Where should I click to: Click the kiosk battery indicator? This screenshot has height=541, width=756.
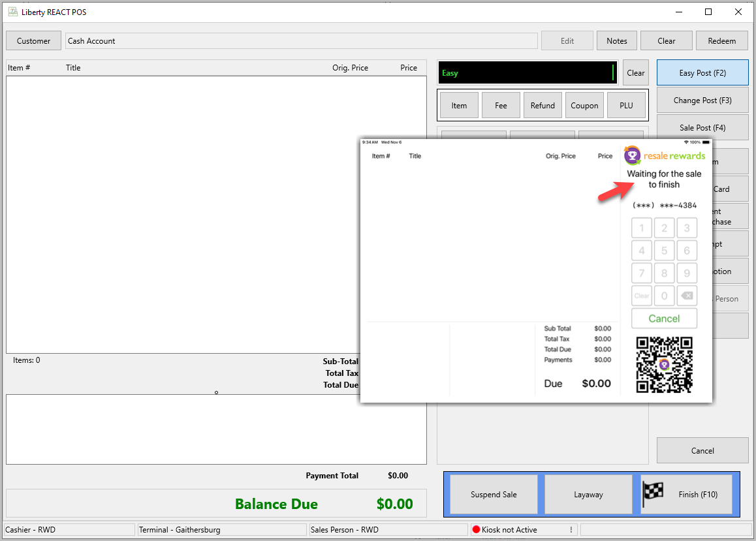706,142
